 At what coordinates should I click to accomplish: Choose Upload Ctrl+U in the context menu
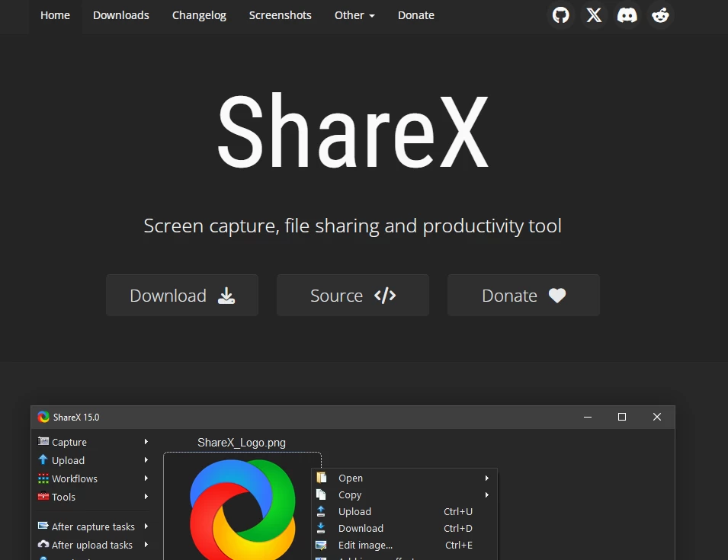(404, 511)
